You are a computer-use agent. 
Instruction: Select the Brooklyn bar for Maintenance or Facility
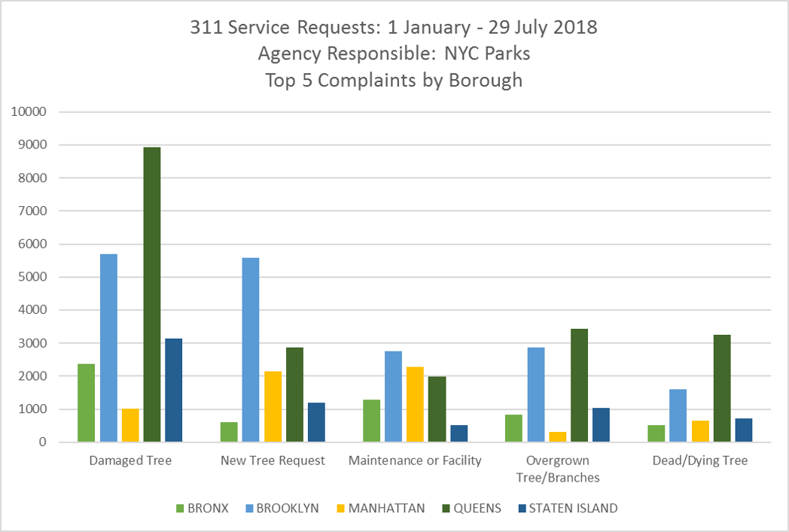point(394,397)
